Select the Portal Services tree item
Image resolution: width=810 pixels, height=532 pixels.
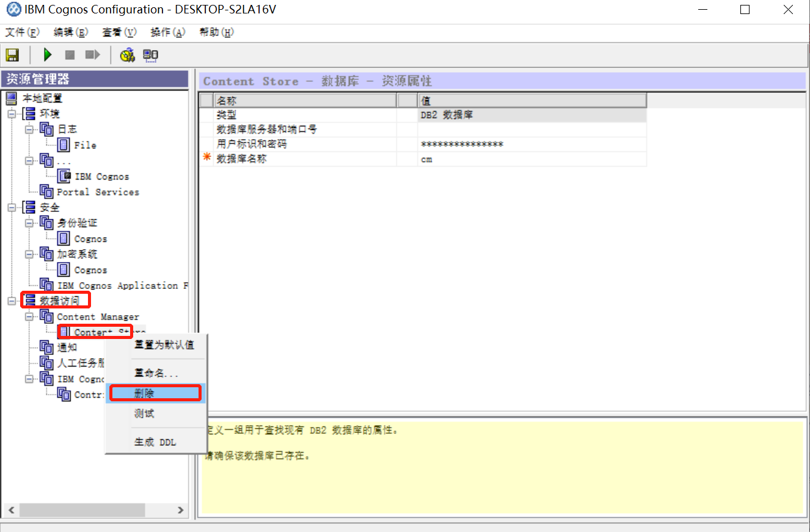pos(98,192)
